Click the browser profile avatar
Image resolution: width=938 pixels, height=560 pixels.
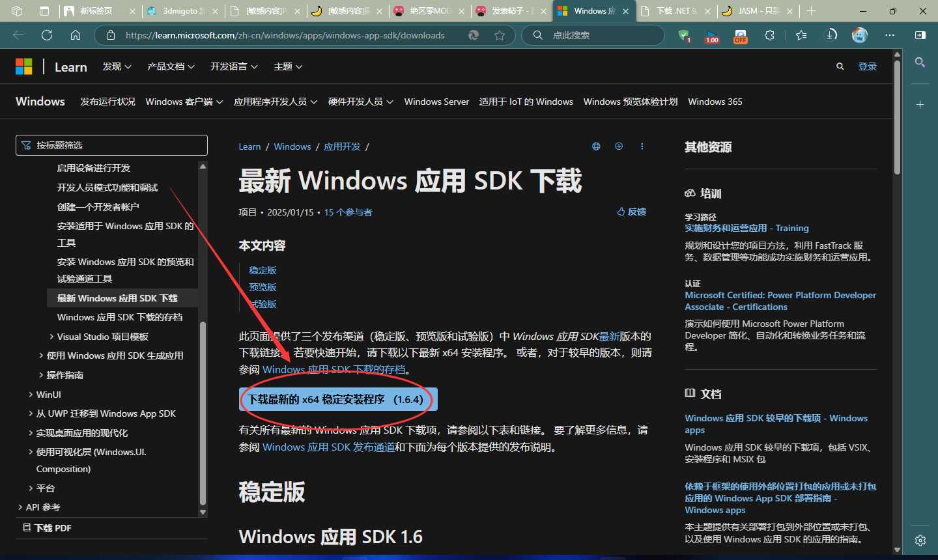[x=859, y=35]
